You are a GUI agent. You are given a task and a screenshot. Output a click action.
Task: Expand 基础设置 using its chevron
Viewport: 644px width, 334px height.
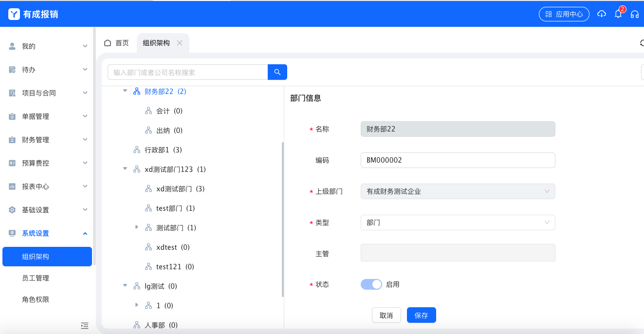pyautogui.click(x=85, y=210)
